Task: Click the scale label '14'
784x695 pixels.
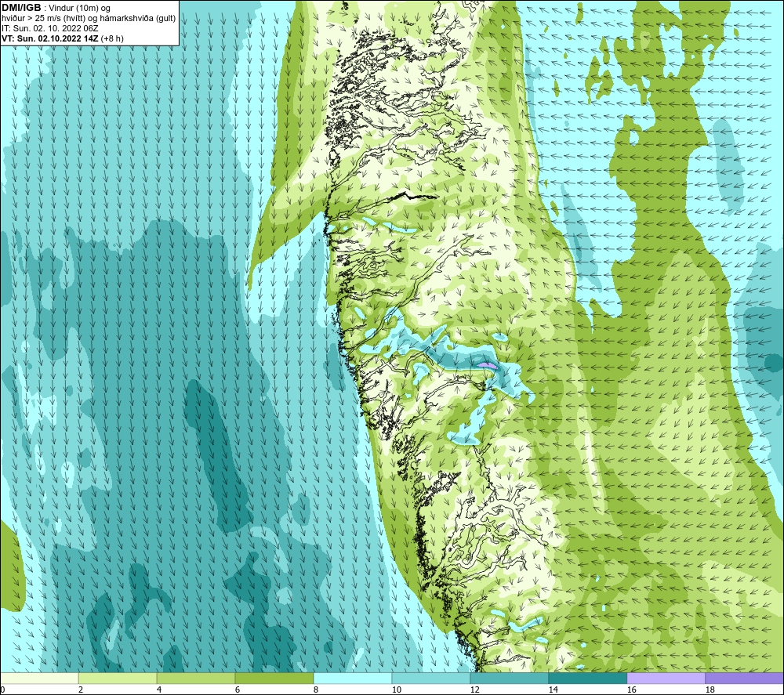Action: coord(553,690)
